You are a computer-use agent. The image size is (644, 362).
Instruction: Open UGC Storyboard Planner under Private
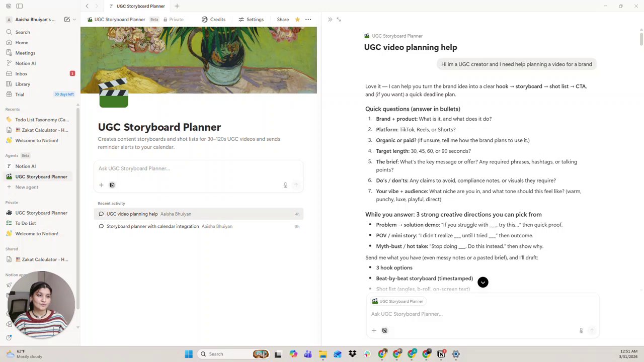[40, 213]
